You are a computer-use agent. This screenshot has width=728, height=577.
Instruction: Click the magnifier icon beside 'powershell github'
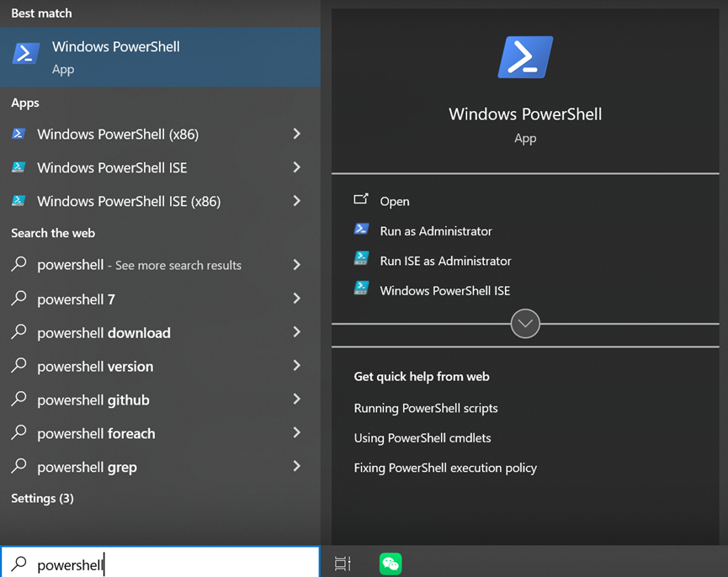[x=19, y=399]
